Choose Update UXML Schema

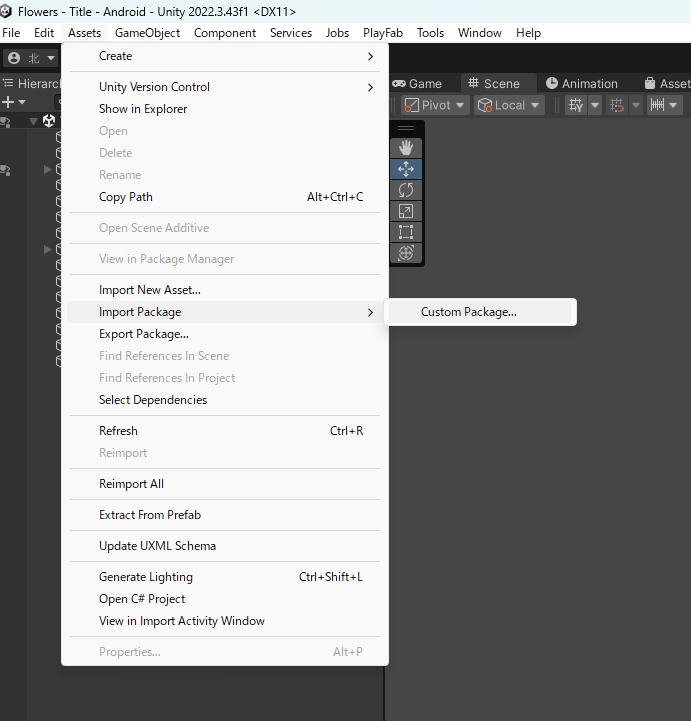click(x=224, y=546)
